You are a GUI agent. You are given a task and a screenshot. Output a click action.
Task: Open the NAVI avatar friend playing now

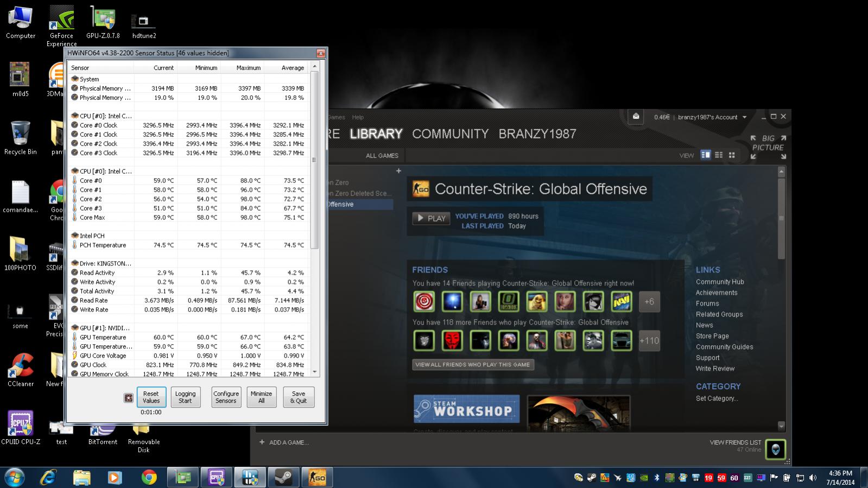[622, 302]
